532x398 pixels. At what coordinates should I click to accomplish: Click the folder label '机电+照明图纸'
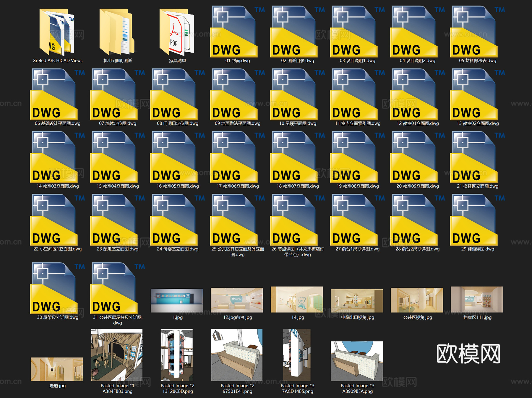118,61
